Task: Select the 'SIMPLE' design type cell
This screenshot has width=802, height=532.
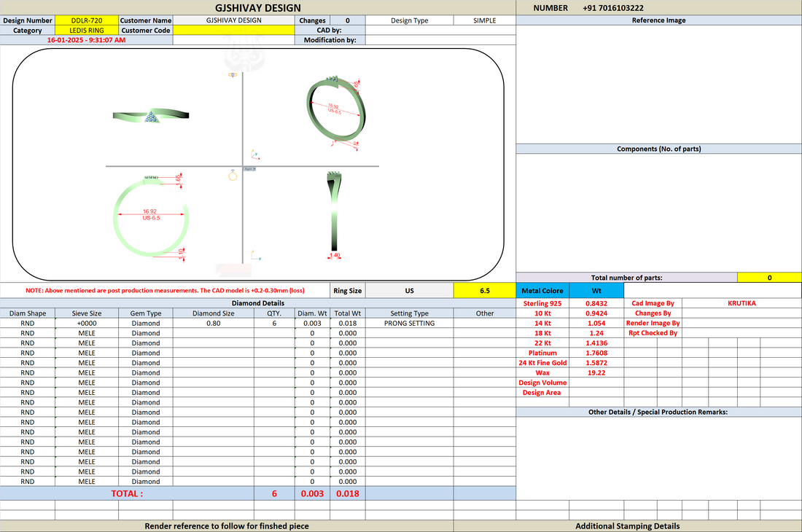Action: 484,20
